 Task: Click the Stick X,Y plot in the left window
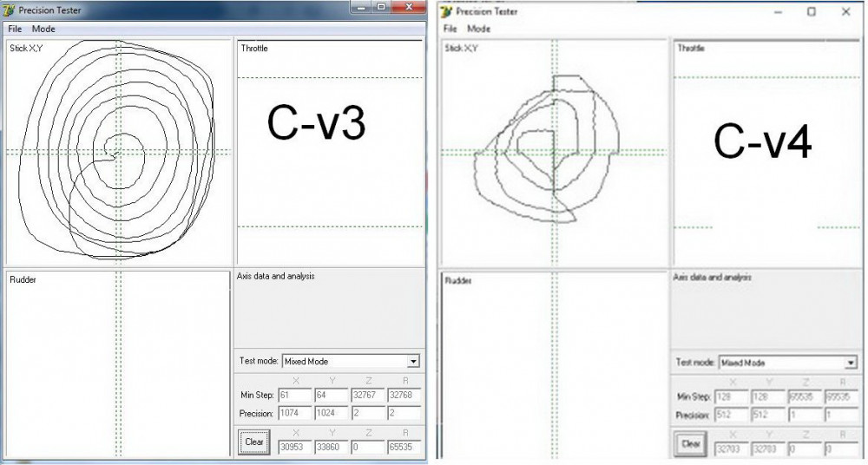pyautogui.click(x=118, y=152)
